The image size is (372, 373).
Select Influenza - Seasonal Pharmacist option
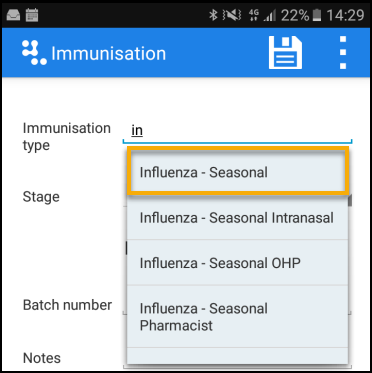238,317
